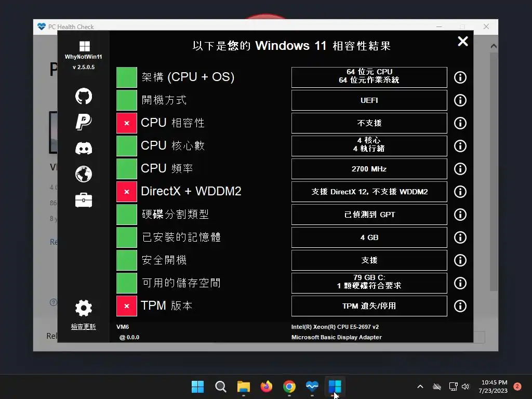Show info for TPM 版本 row
Image resolution: width=532 pixels, height=399 pixels.
(x=460, y=306)
